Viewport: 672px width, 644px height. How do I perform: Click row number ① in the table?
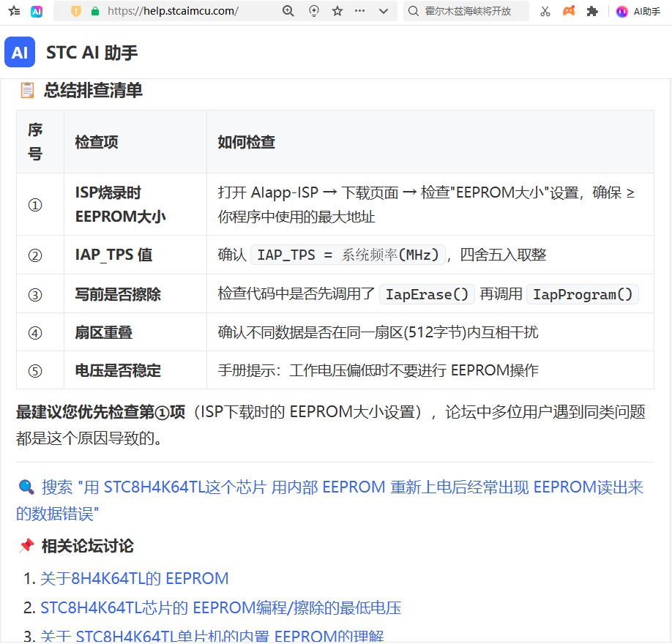tap(35, 205)
